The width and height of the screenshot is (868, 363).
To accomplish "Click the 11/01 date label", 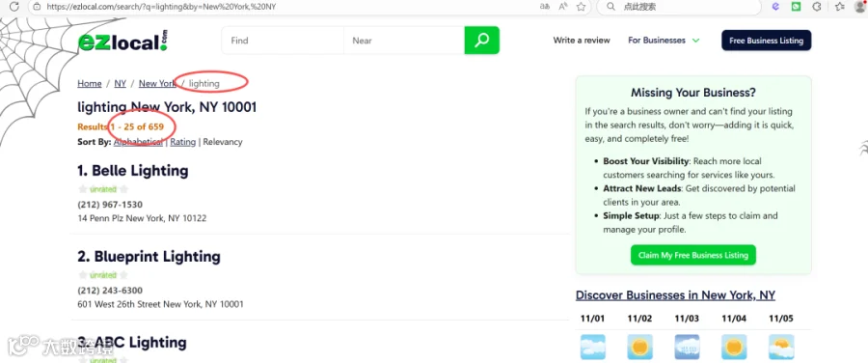I will click(592, 319).
